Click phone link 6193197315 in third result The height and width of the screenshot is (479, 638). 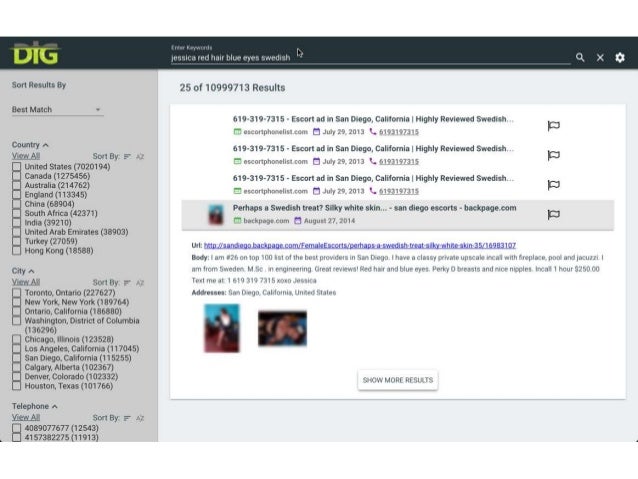[x=399, y=191]
